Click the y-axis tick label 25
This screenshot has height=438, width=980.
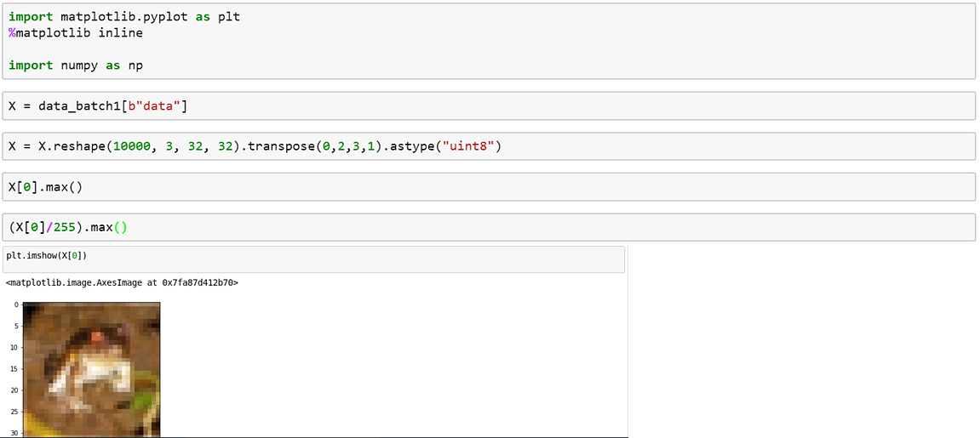coord(15,412)
